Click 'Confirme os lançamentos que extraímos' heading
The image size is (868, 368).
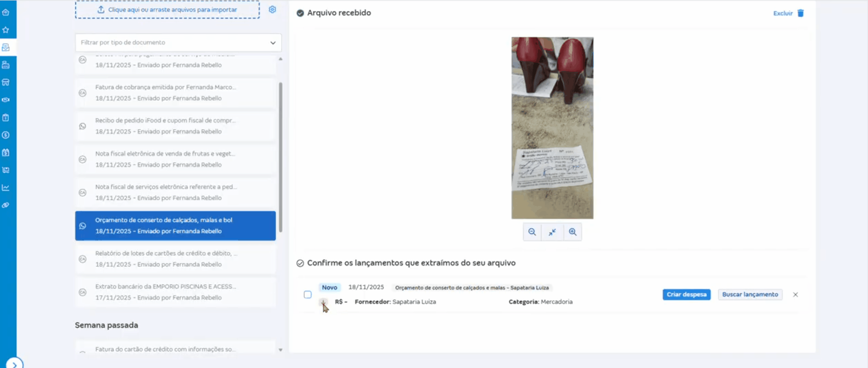[411, 263]
